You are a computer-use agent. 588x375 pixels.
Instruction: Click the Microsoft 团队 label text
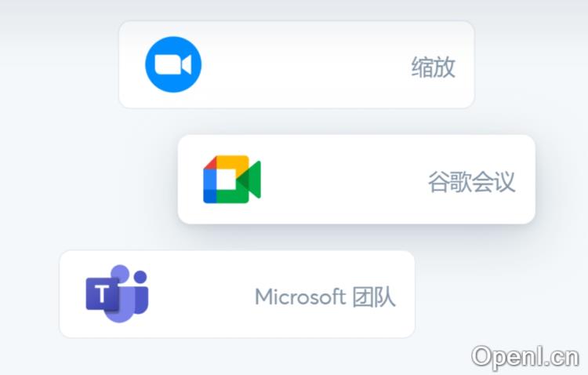[x=325, y=297]
